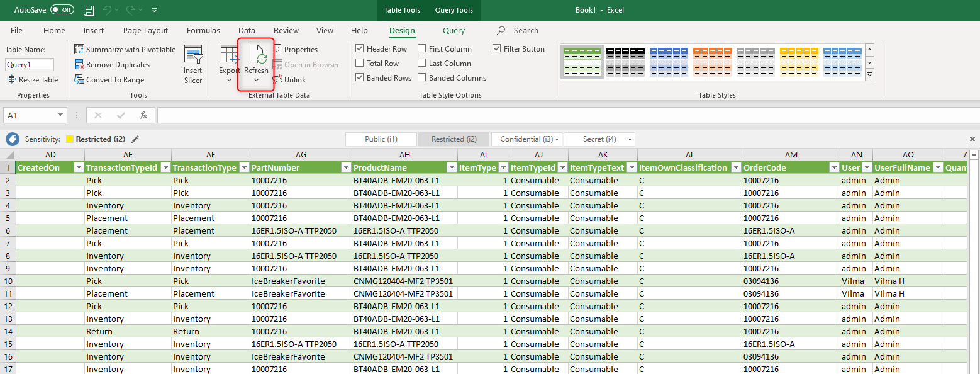Click the Table Name field containing Query1

pos(30,64)
